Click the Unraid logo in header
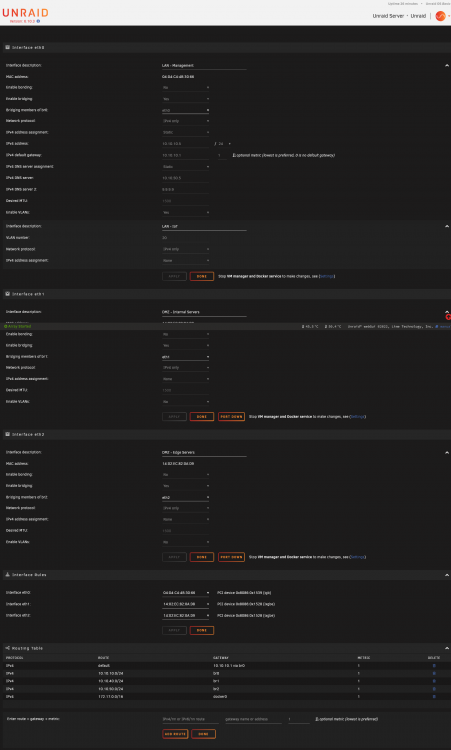The height and width of the screenshot is (750, 451). [25, 13]
